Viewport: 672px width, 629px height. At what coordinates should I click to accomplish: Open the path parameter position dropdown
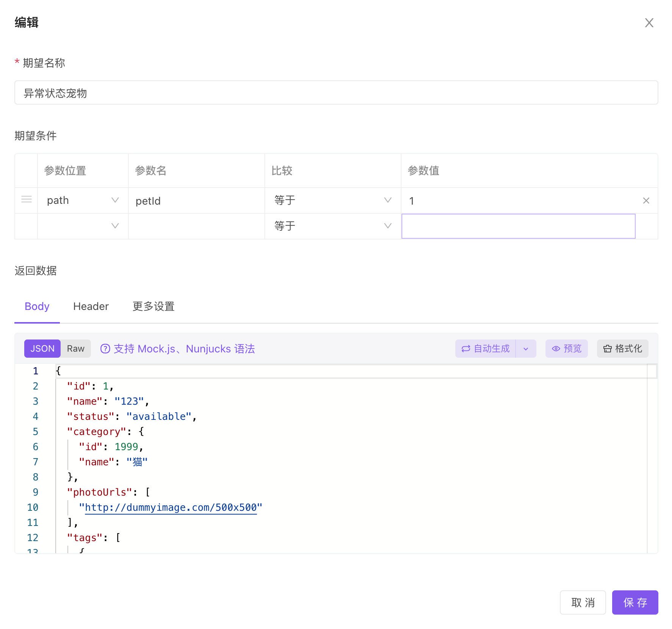click(83, 200)
